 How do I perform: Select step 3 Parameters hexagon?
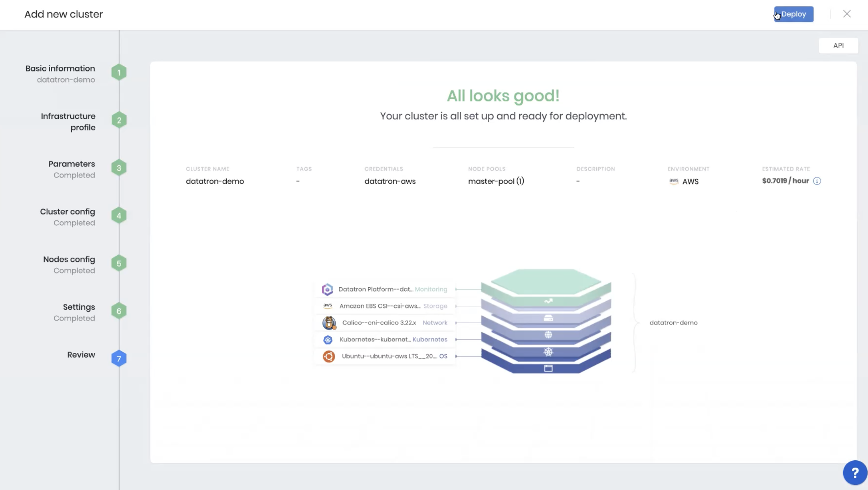pos(119,168)
